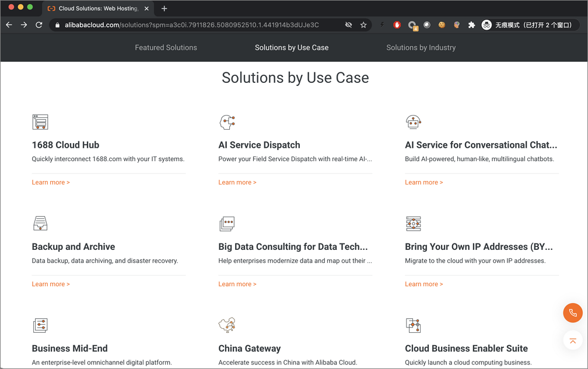Open the Big Data Consulting for Data Tech title
The width and height of the screenshot is (588, 369).
click(x=293, y=246)
